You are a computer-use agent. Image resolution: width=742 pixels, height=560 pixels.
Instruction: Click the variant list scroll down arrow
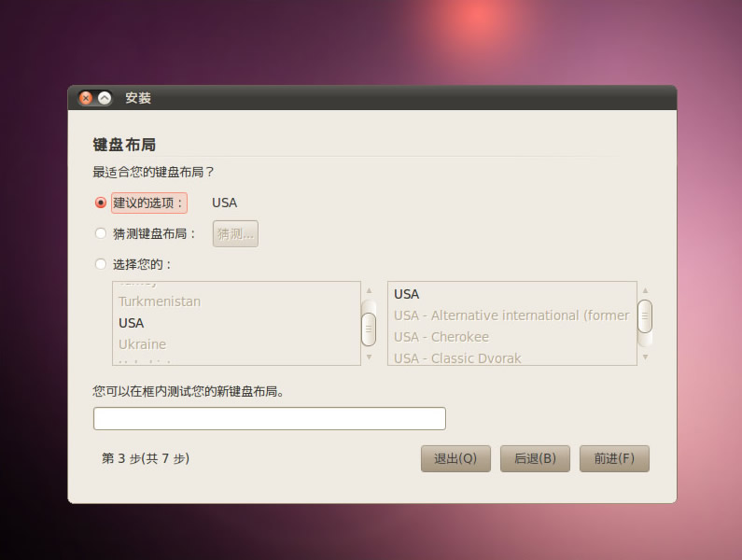click(x=645, y=357)
